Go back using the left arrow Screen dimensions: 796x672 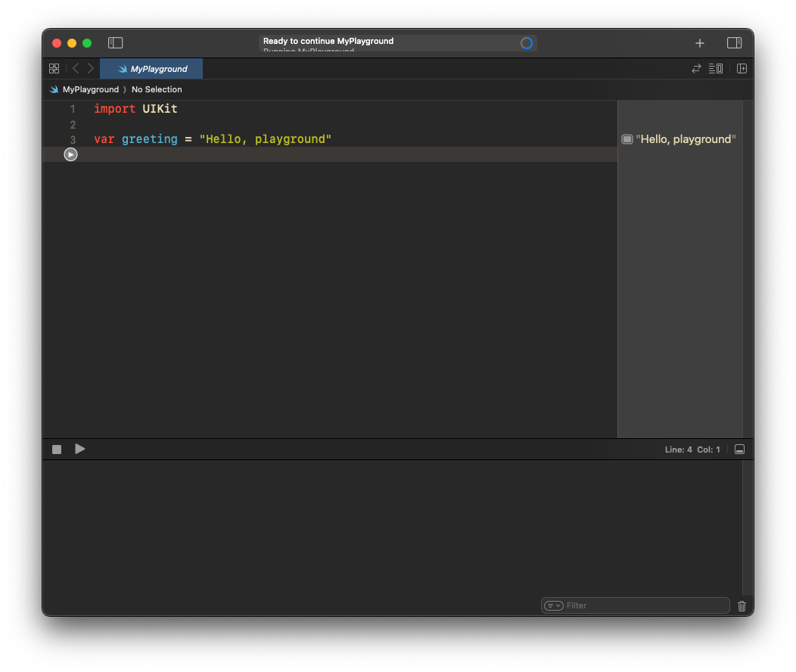pyautogui.click(x=76, y=69)
